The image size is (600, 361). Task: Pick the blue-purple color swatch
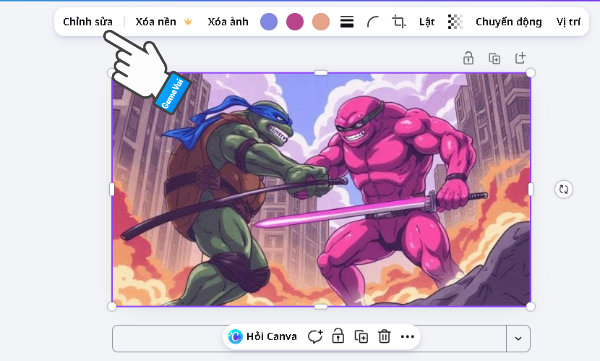click(269, 21)
